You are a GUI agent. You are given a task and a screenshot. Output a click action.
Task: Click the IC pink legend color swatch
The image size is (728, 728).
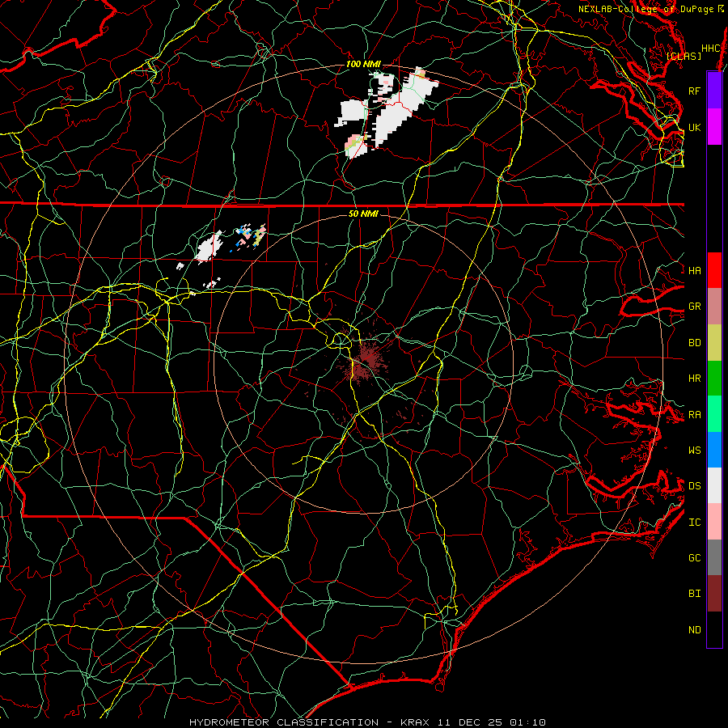coord(714,522)
